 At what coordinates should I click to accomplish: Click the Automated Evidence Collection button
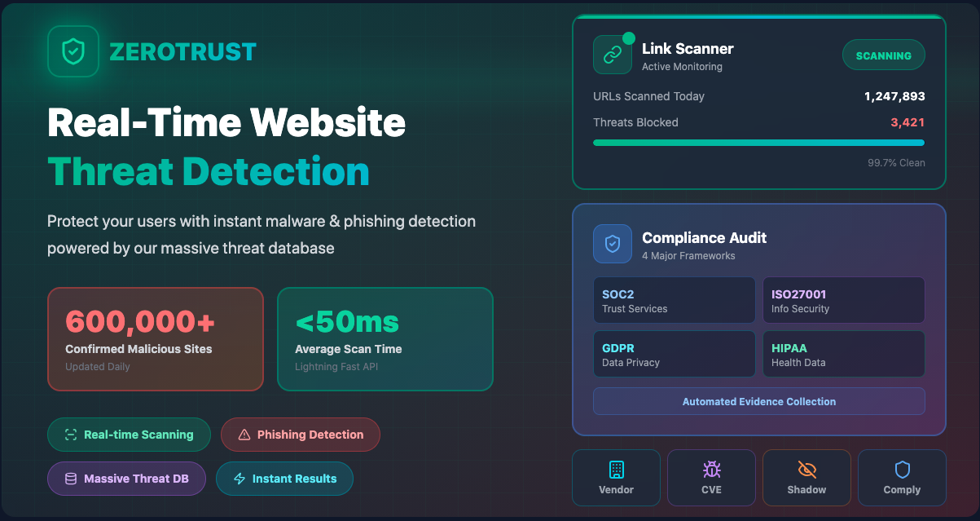tap(758, 401)
